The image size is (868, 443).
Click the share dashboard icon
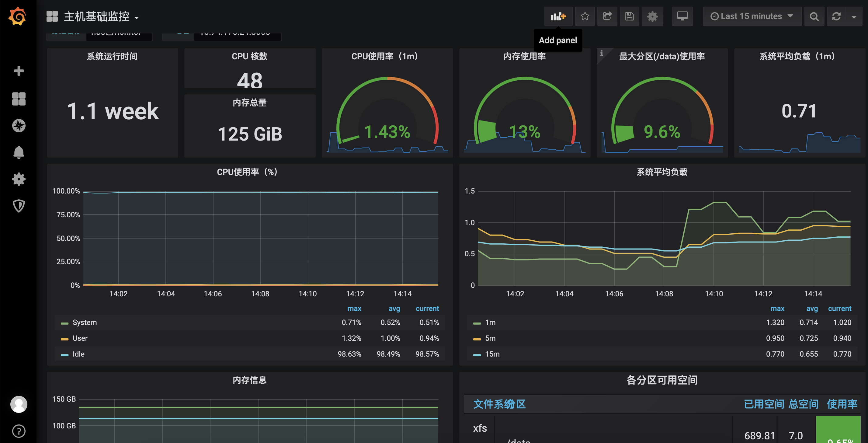[x=607, y=16]
